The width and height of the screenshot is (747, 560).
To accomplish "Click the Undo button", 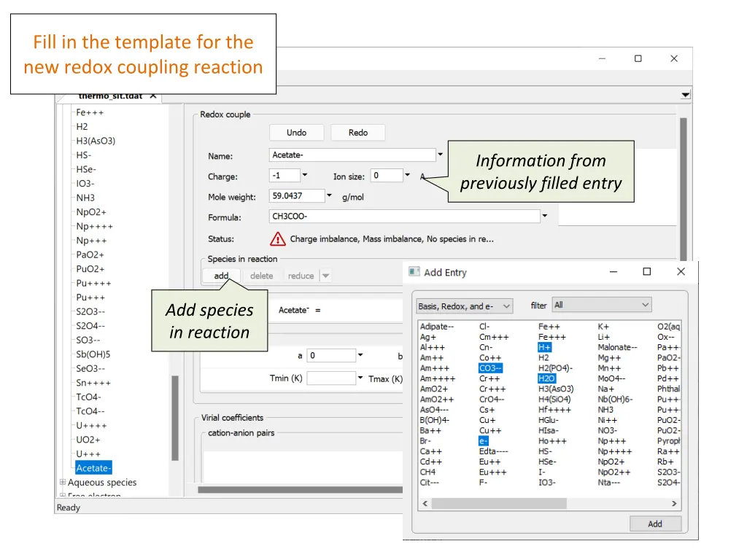I will [296, 133].
